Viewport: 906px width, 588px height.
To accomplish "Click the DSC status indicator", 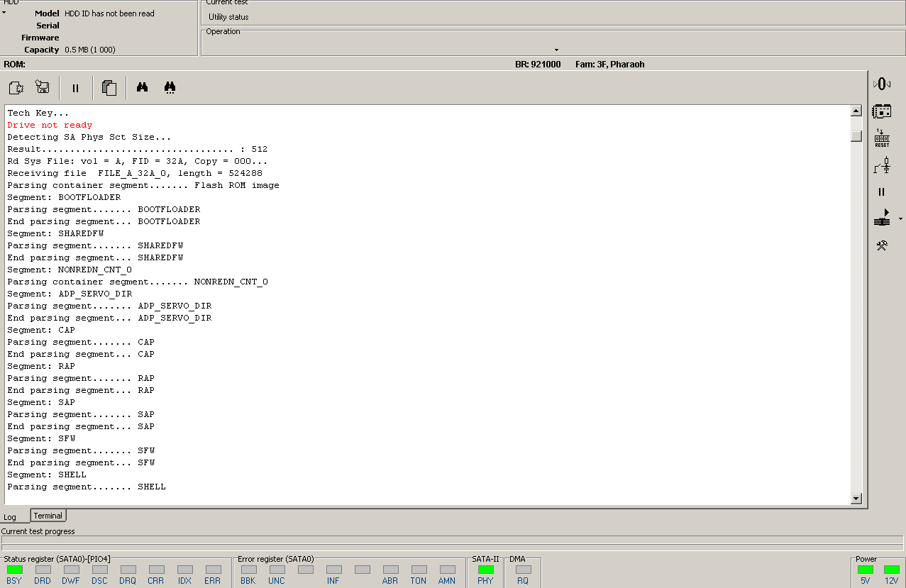I will tap(100, 570).
